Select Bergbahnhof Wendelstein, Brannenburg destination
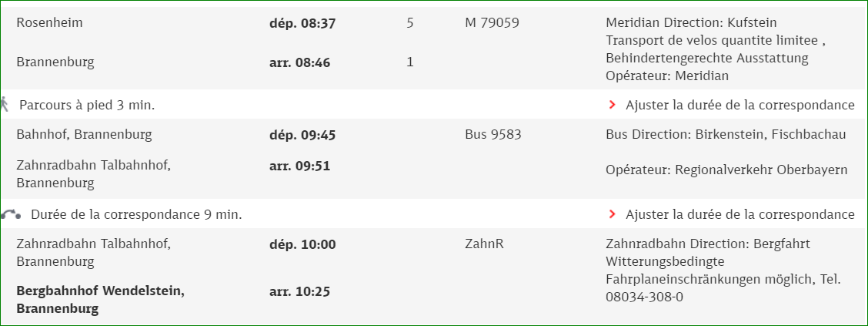Image resolution: width=868 pixels, height=326 pixels. [100, 299]
